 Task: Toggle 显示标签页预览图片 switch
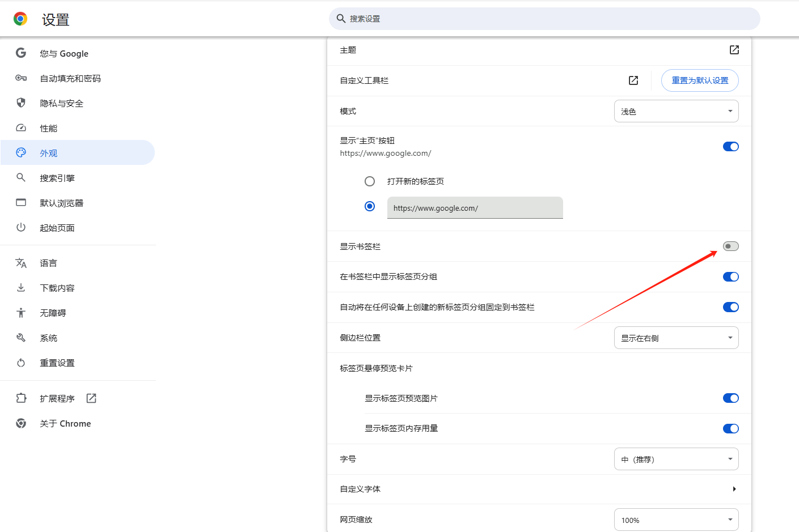[x=731, y=398]
